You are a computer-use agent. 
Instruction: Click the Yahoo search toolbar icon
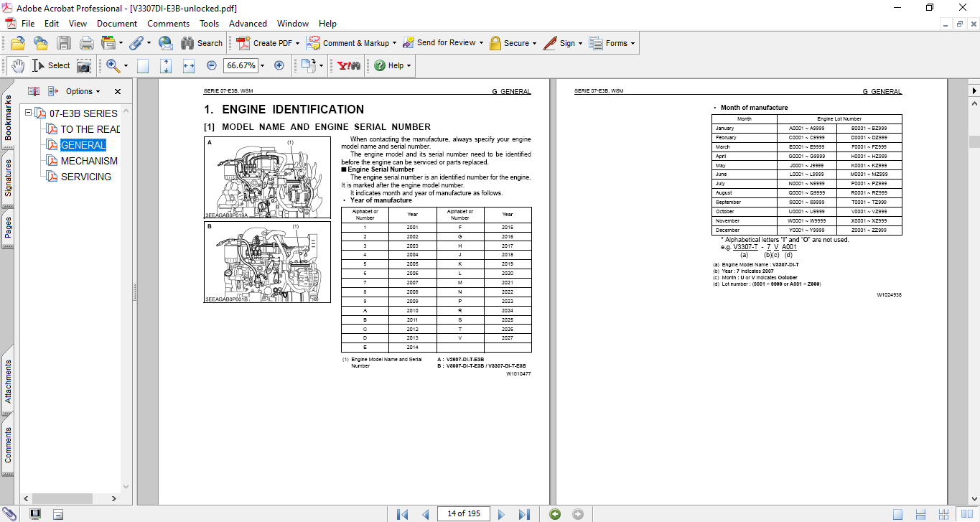(349, 65)
